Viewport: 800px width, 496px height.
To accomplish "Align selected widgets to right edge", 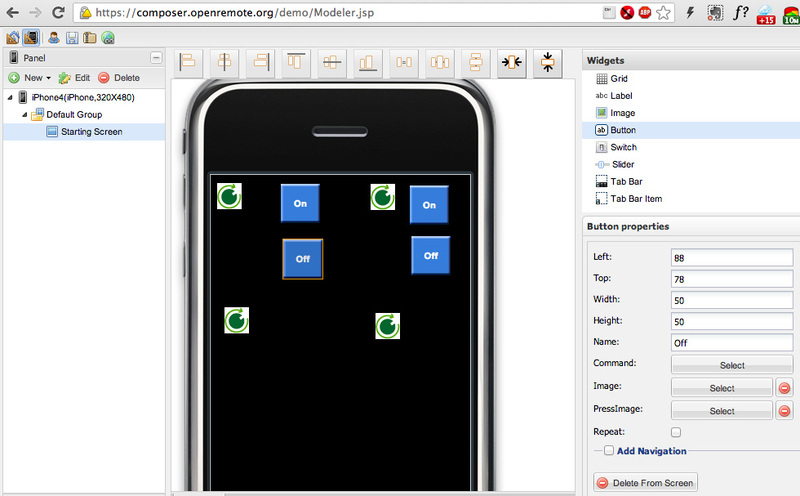I will pyautogui.click(x=260, y=63).
